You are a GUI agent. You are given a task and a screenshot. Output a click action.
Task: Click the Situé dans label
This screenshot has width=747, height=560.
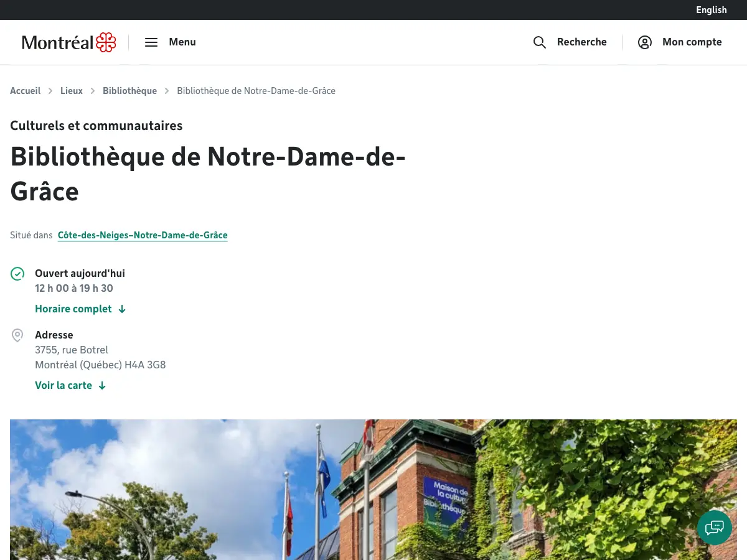coord(31,235)
